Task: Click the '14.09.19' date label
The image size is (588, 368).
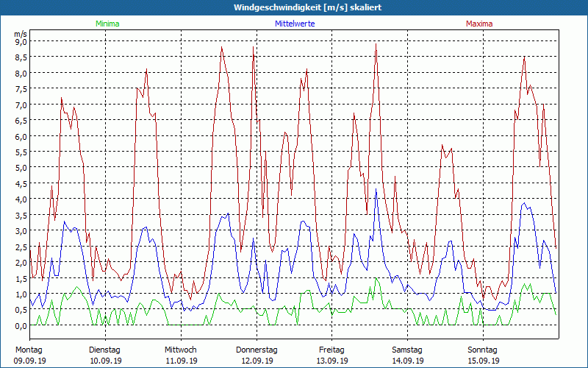Action: (x=408, y=361)
